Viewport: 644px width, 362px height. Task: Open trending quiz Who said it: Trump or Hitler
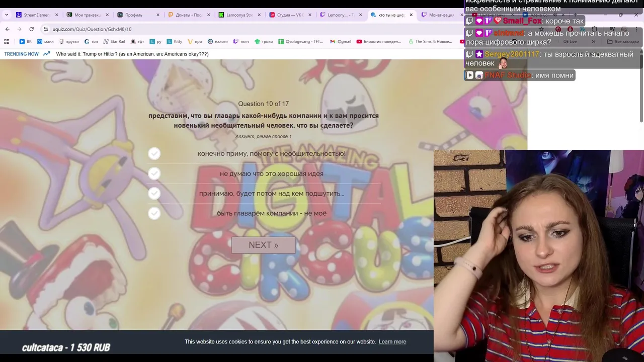pyautogui.click(x=132, y=54)
